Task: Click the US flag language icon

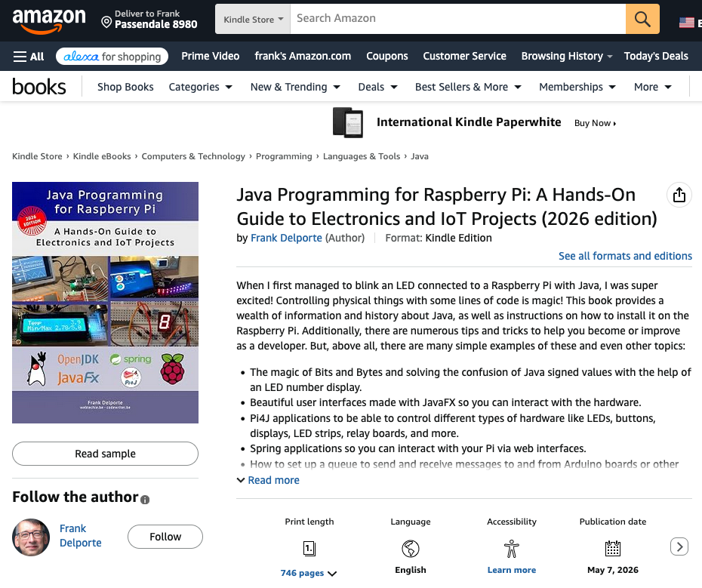Action: pos(686,23)
